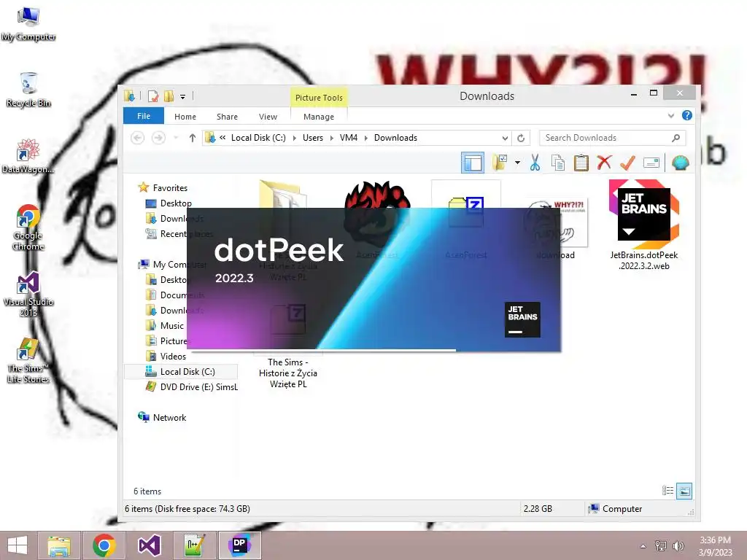Open the Share ribbon tab

click(228, 117)
